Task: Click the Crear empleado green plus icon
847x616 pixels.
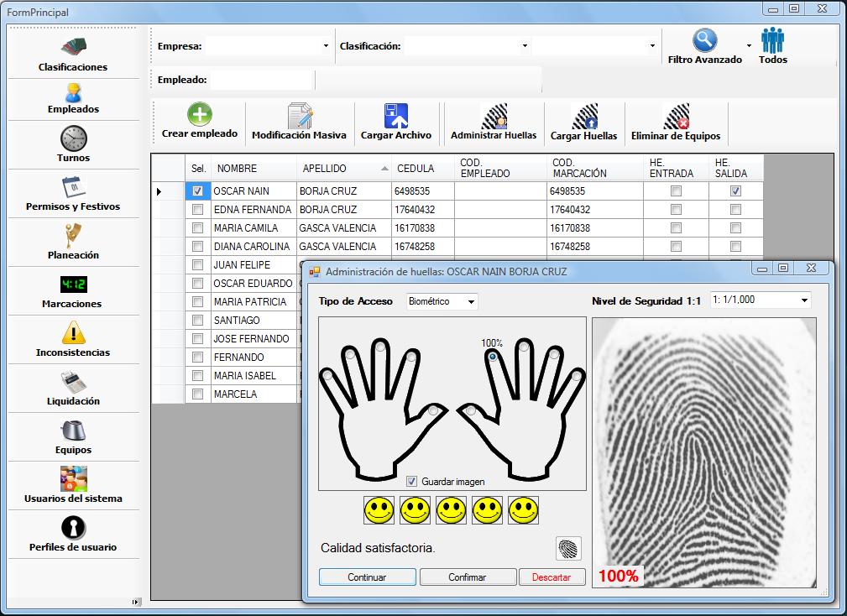Action: pos(199,115)
